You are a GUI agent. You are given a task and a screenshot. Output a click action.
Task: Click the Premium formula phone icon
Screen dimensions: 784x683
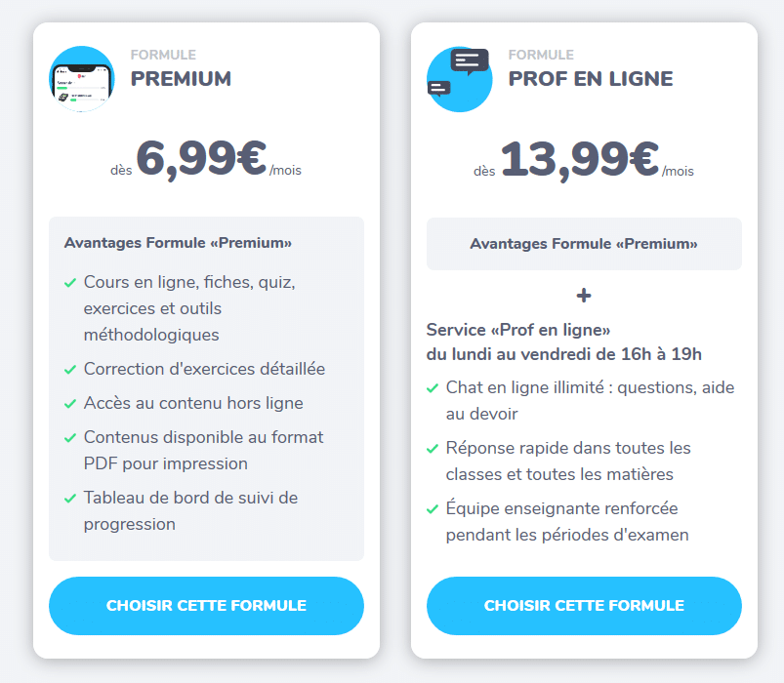81,79
